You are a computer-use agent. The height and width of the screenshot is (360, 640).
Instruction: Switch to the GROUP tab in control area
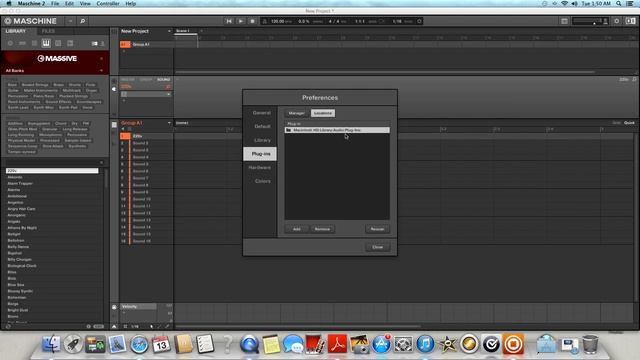[x=146, y=80]
